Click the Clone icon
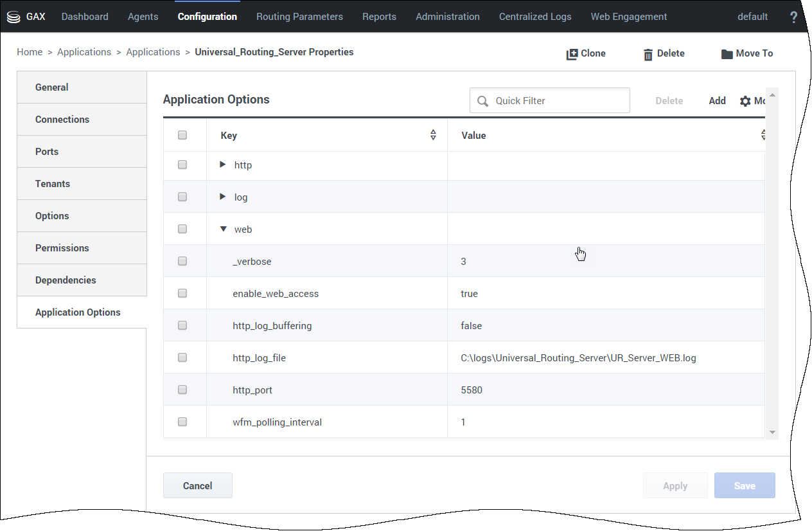 pyautogui.click(x=572, y=54)
